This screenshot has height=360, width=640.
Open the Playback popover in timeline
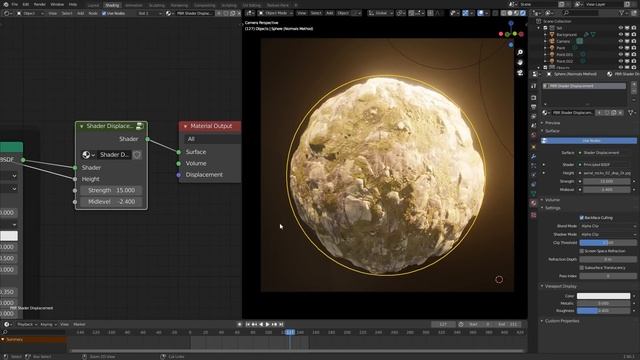coord(27,324)
